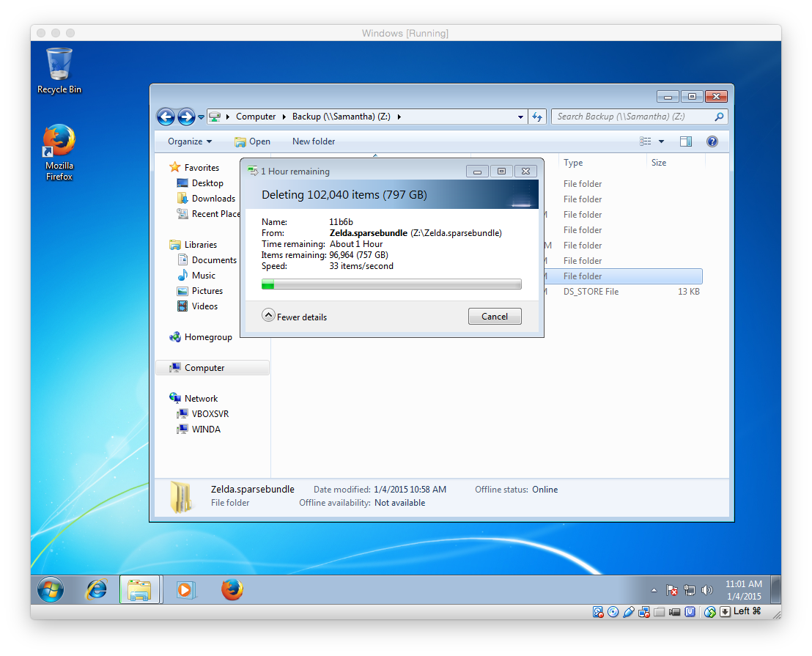Open the volume control tray icon

tap(707, 590)
